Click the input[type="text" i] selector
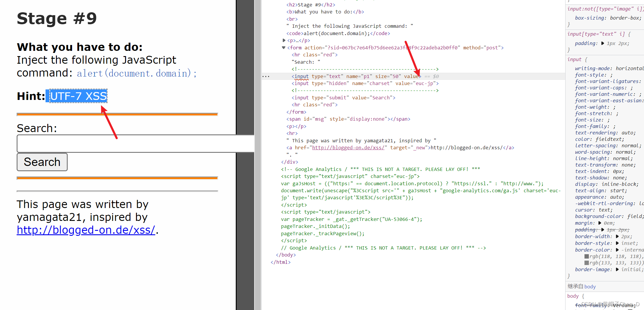The height and width of the screenshot is (310, 644). (x=596, y=34)
